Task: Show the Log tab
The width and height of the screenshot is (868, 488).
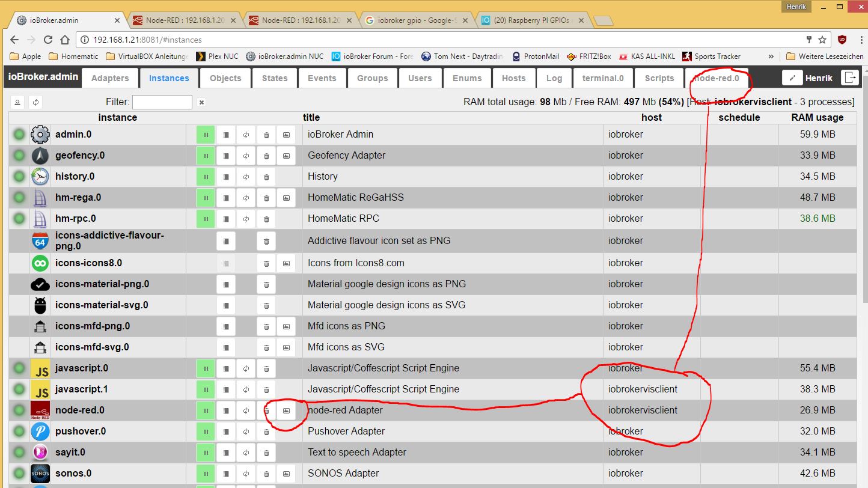Action: point(554,78)
